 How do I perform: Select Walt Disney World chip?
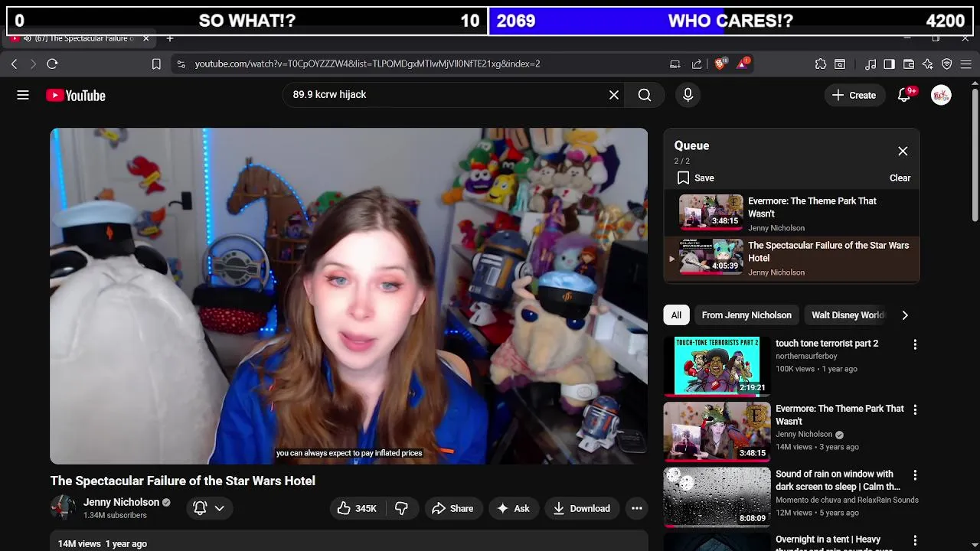point(848,315)
